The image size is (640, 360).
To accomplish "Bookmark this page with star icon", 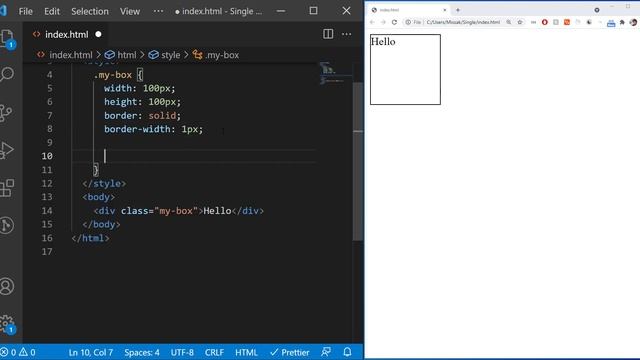I will pos(520,22).
